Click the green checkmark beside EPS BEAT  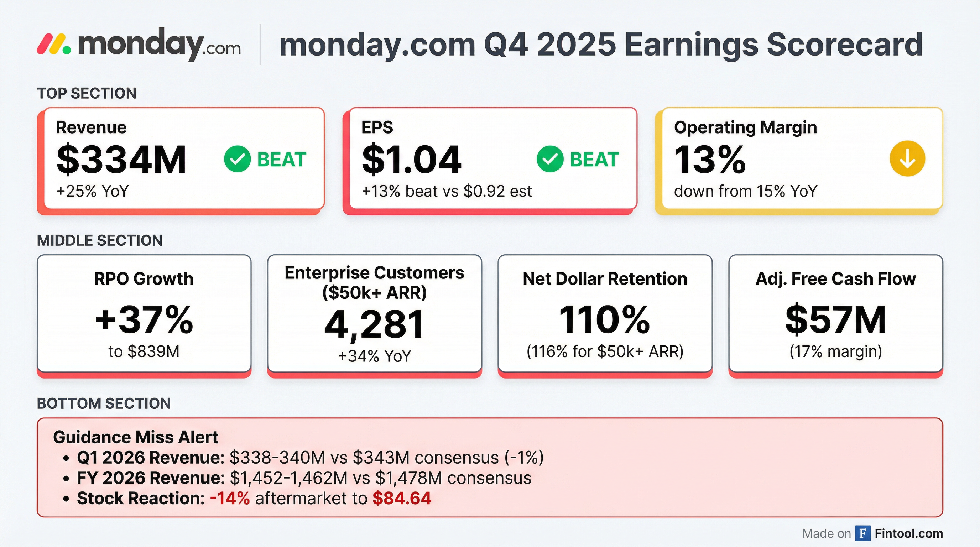(550, 159)
